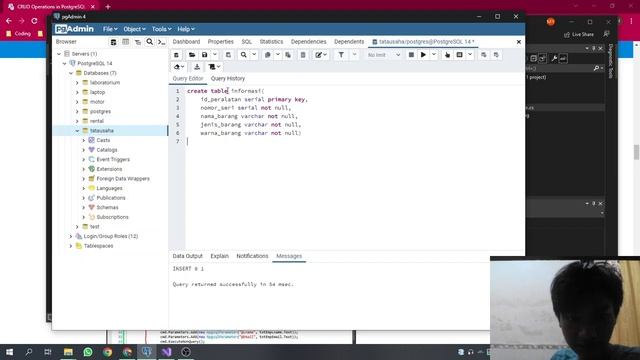Image resolution: width=640 pixels, height=360 pixels.
Task: Click the Macros icon
Action: tap(212, 67)
